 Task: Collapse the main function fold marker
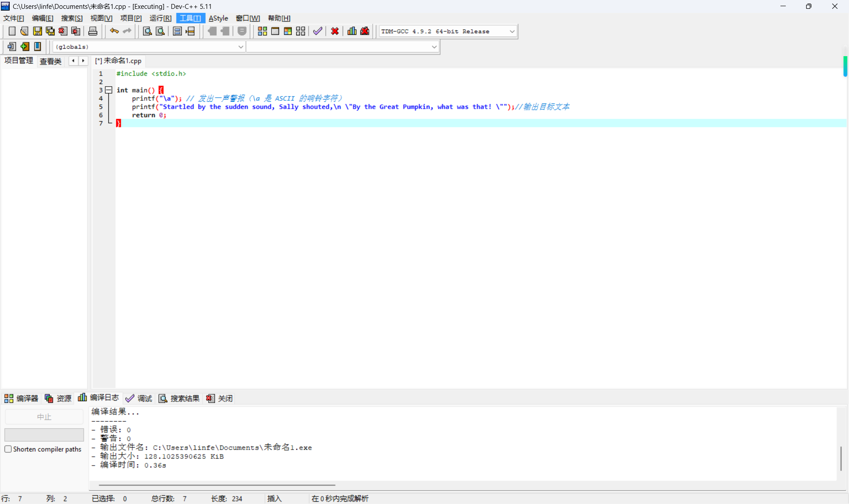109,90
